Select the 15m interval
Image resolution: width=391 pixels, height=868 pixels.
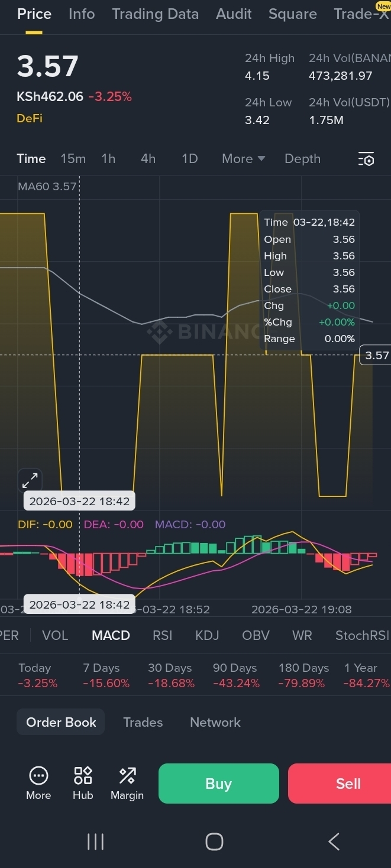pyautogui.click(x=73, y=159)
